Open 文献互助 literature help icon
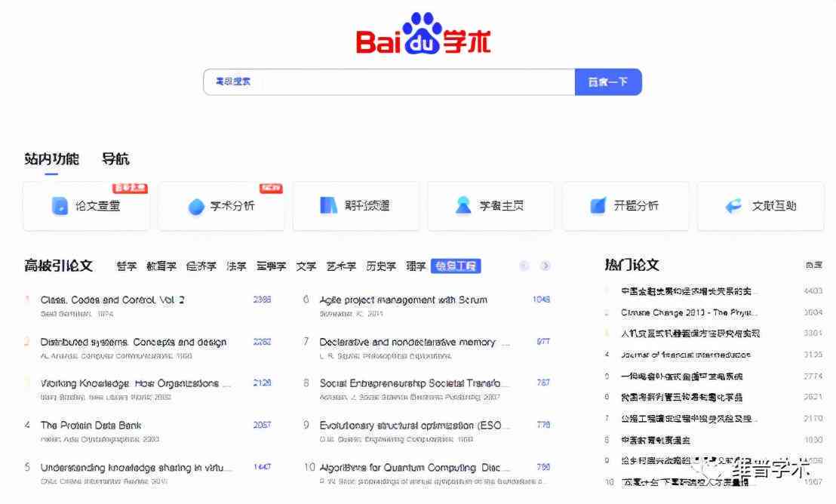Image resolution: width=836 pixels, height=504 pixels. pyautogui.click(x=733, y=206)
